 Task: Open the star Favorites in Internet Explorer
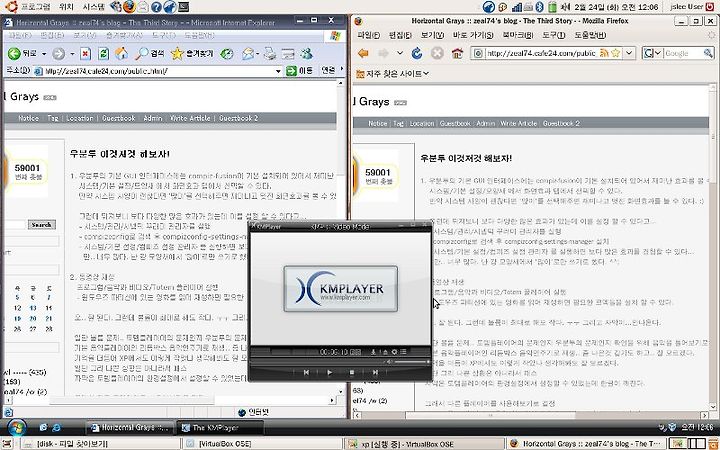click(x=192, y=54)
